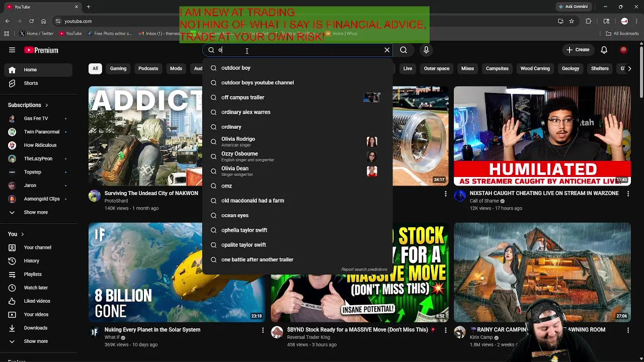644x362 pixels.
Task: Open Call of Shame channel link
Action: [484, 201]
